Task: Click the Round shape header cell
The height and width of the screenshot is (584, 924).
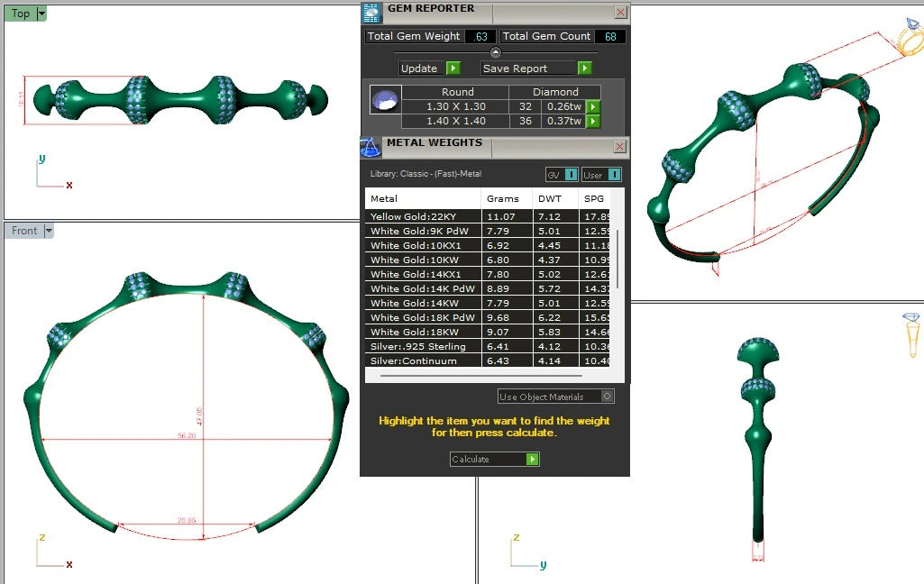Action: click(457, 92)
